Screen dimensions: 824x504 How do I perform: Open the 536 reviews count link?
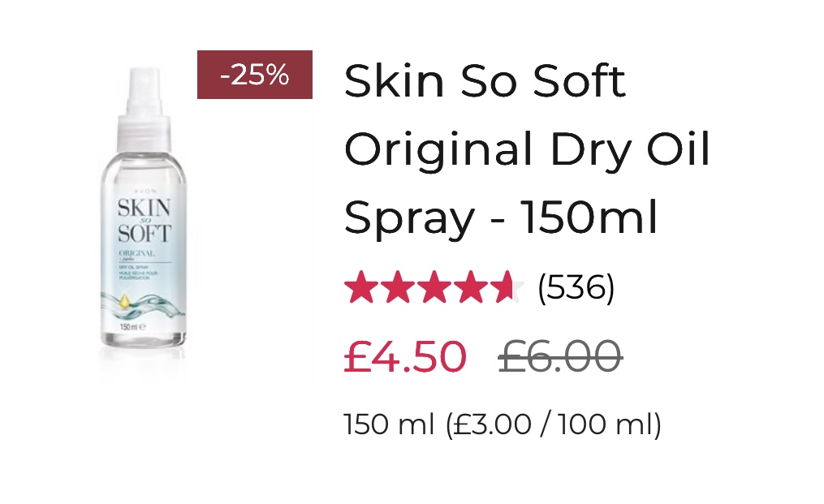[576, 287]
